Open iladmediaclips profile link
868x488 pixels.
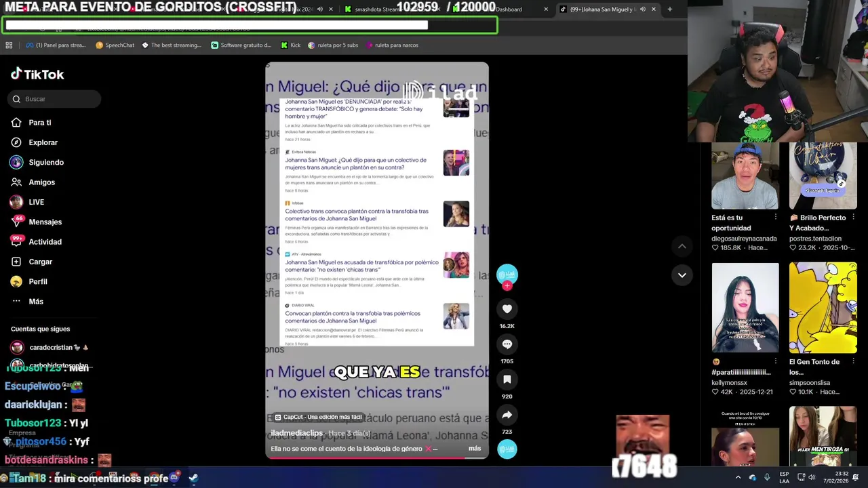click(x=297, y=433)
